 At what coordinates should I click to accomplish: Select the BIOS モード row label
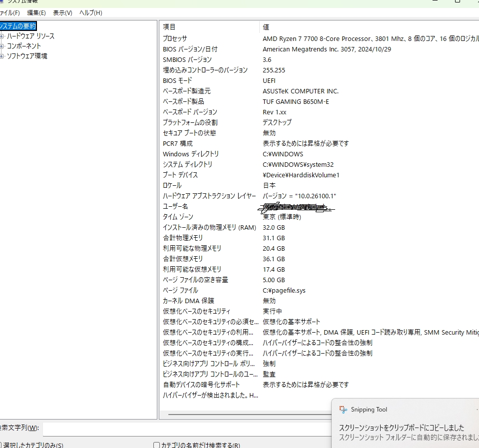177,80
